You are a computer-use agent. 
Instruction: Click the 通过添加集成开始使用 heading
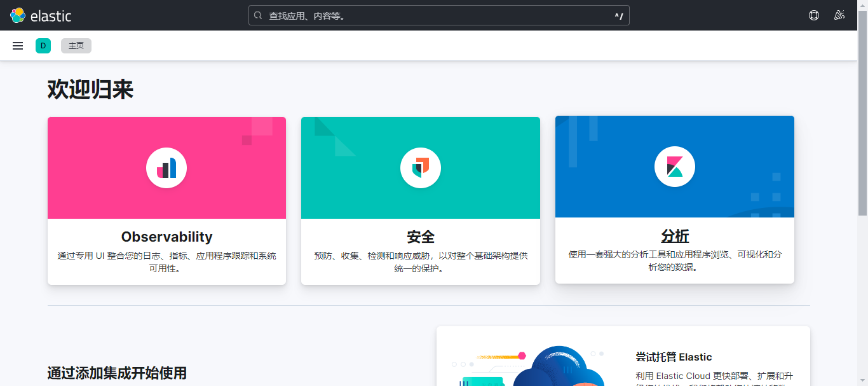point(117,373)
